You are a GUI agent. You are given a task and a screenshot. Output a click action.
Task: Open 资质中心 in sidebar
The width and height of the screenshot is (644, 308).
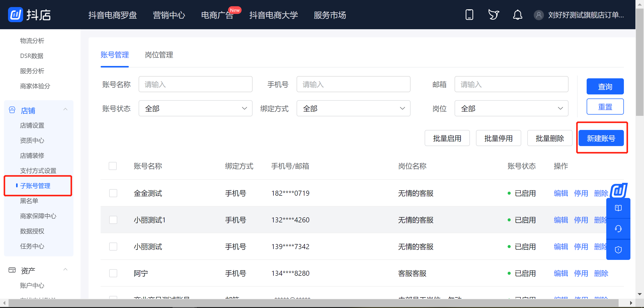click(32, 141)
